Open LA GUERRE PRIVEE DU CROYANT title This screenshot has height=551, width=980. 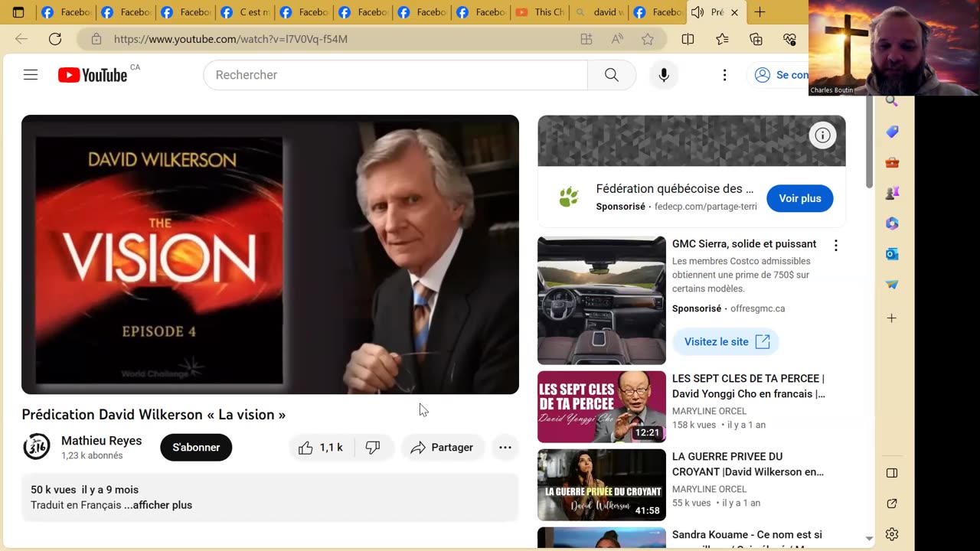pyautogui.click(x=748, y=465)
